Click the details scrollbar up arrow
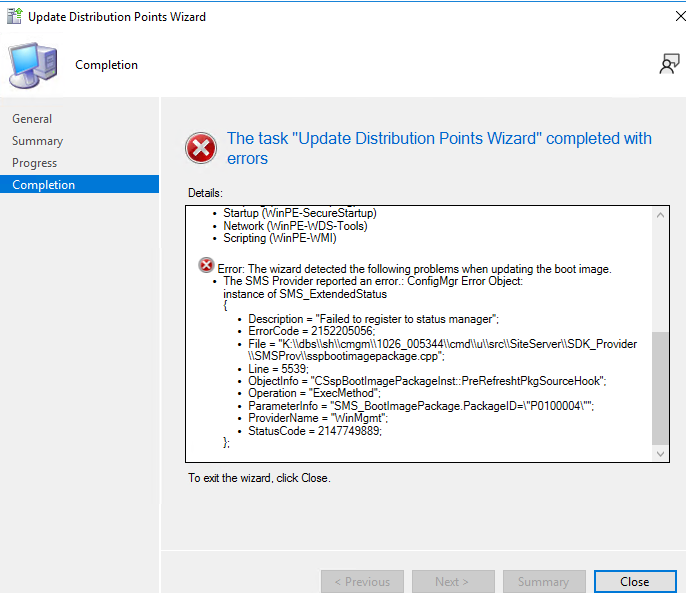The width and height of the screenshot is (686, 593). tap(660, 215)
